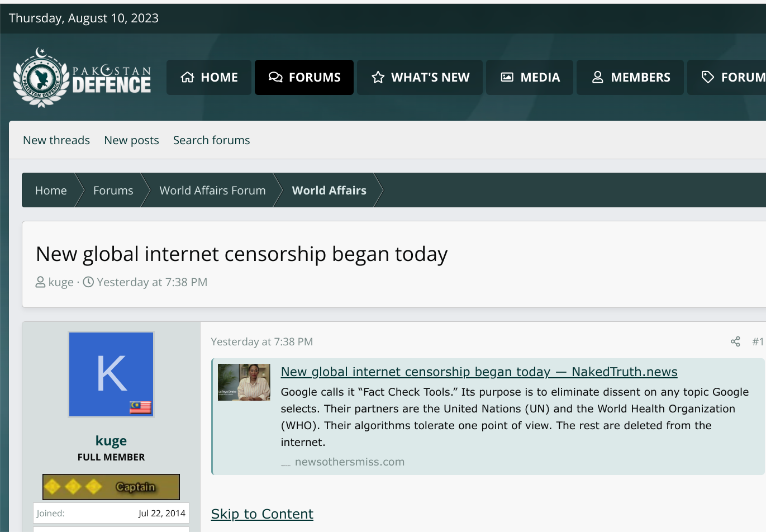766x532 pixels.
Task: Click the post timestamp above the link preview
Action: (x=262, y=341)
